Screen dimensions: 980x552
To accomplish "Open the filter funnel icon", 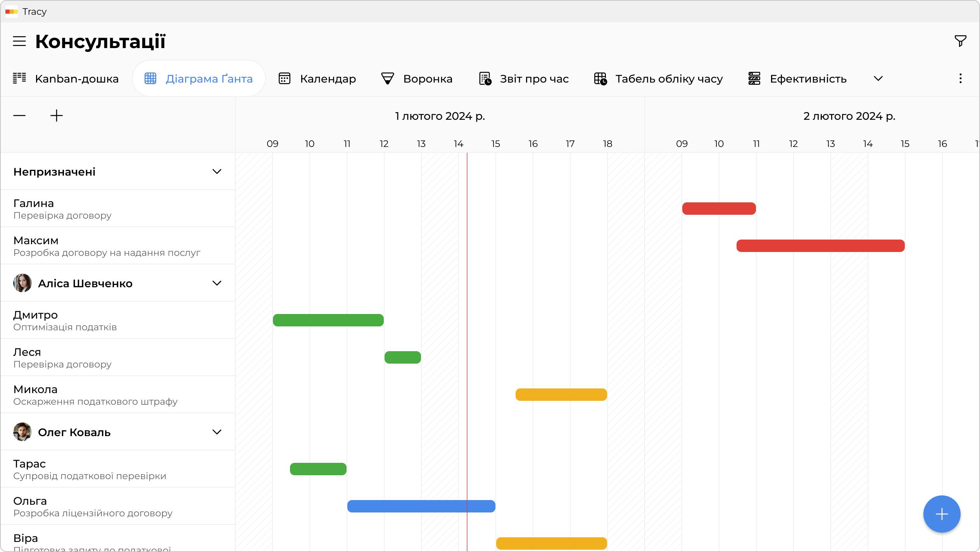I will 960,41.
